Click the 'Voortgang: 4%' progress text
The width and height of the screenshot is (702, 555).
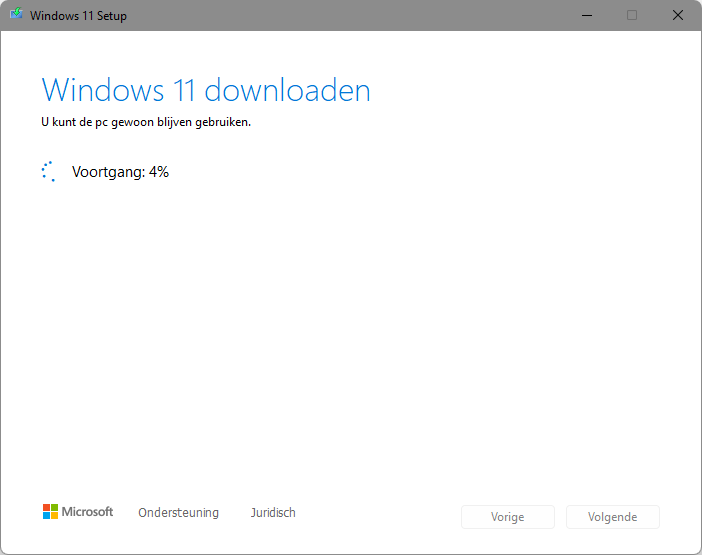click(120, 172)
